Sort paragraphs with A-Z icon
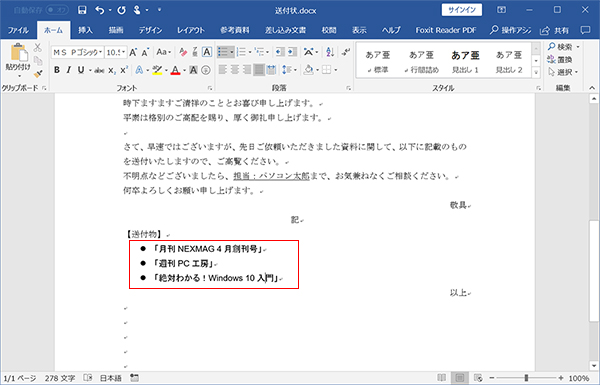Viewport: 600px width, 385px height. (330, 52)
